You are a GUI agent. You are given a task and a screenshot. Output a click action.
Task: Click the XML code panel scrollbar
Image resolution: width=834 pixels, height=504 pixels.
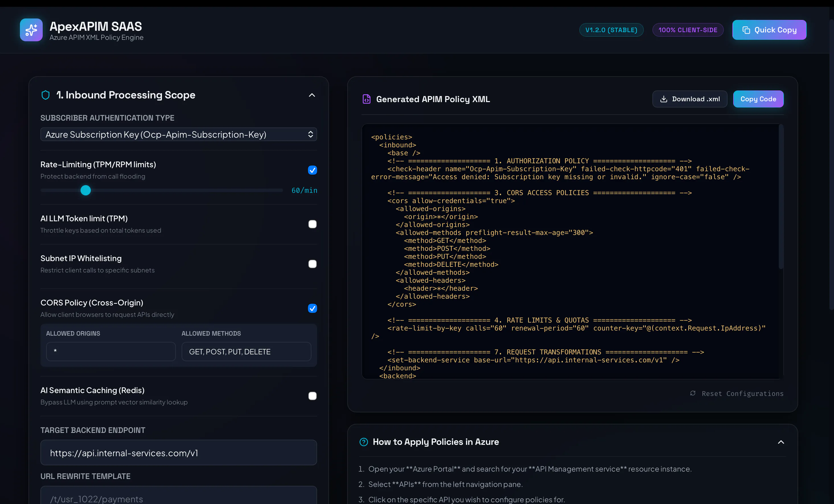point(781,197)
